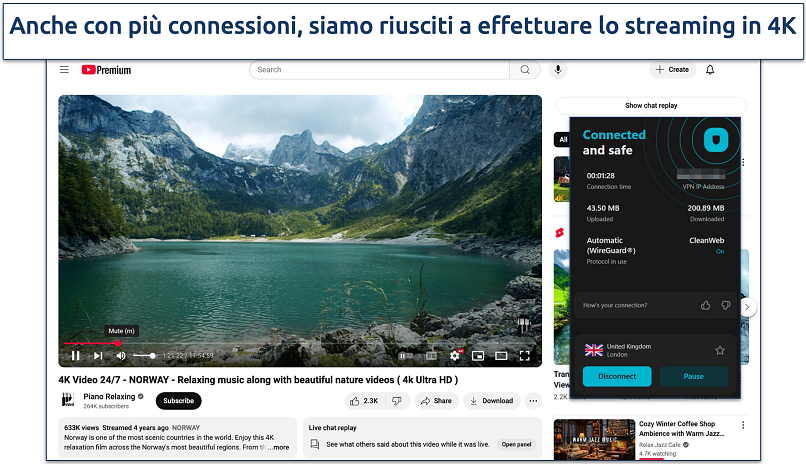Toggle the autoplay switch in player

coord(405,355)
